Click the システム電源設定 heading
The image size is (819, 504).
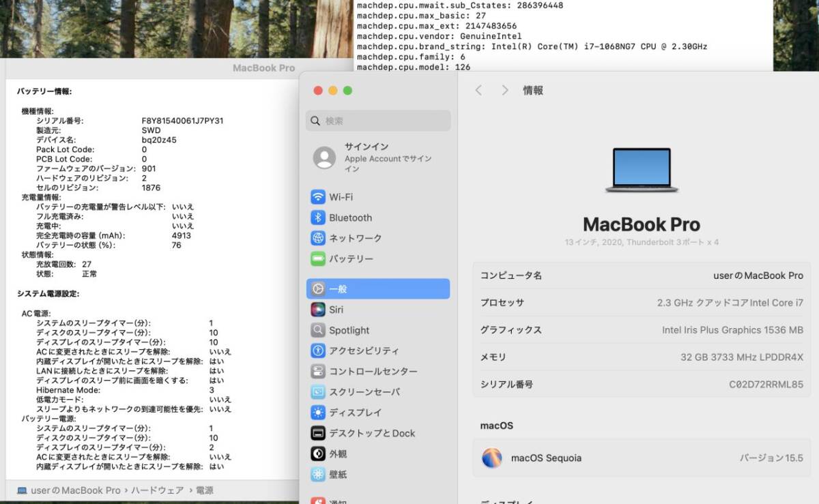tap(48, 293)
